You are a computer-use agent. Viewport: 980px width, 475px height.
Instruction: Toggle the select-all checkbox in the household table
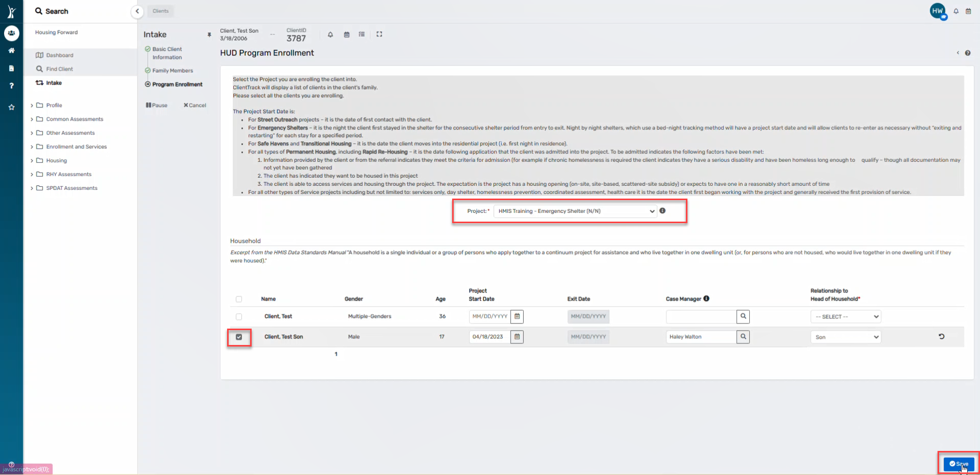(239, 299)
